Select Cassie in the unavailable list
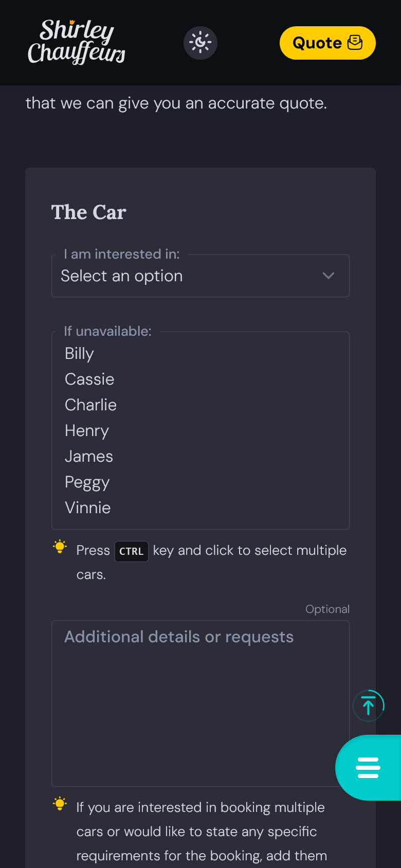The image size is (401, 868). point(89,379)
